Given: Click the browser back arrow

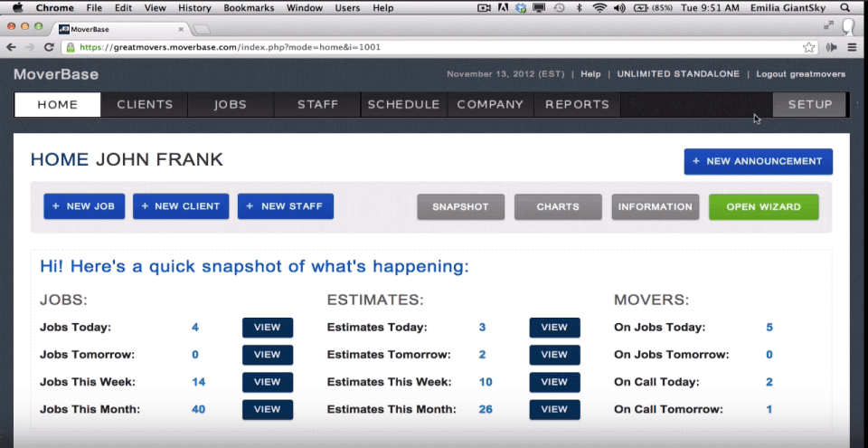Looking at the screenshot, I should pos(11,47).
